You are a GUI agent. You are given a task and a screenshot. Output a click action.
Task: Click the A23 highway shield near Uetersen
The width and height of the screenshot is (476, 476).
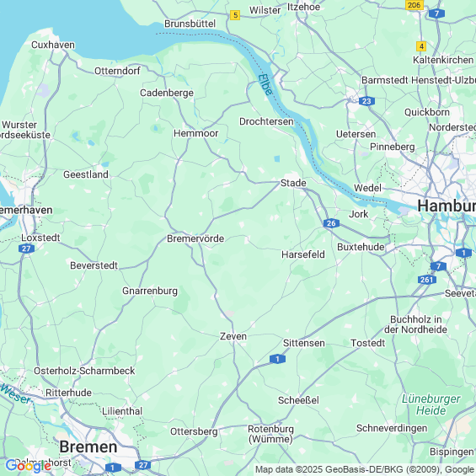pyautogui.click(x=366, y=101)
